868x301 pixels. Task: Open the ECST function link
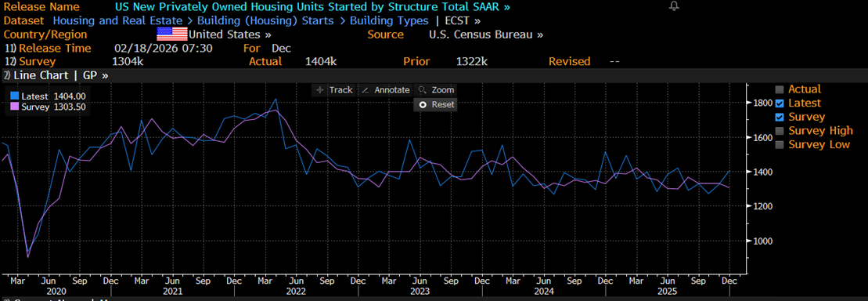tap(463, 20)
